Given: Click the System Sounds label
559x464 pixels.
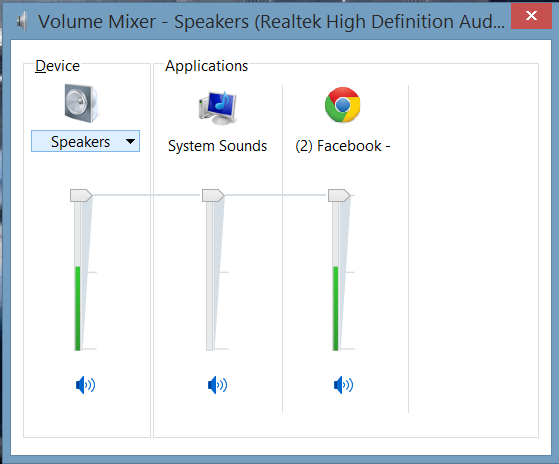Looking at the screenshot, I should pos(217,146).
